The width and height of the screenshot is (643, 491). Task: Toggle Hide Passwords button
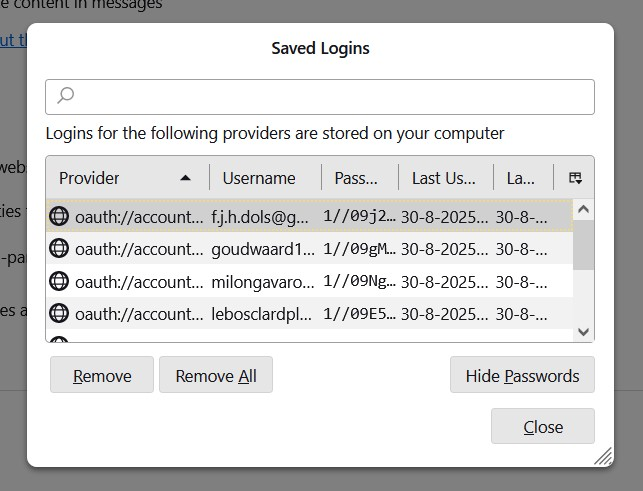click(522, 376)
